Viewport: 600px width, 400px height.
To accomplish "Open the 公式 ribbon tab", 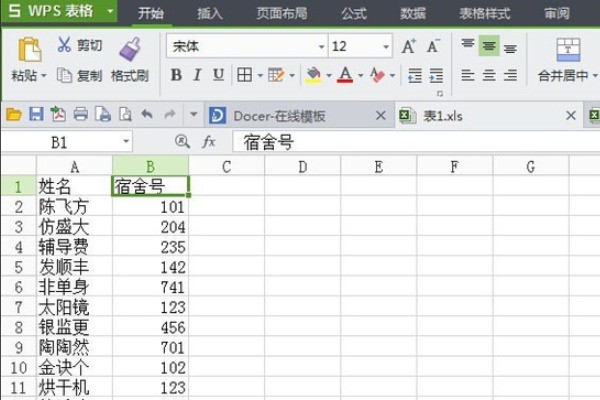I will 354,13.
